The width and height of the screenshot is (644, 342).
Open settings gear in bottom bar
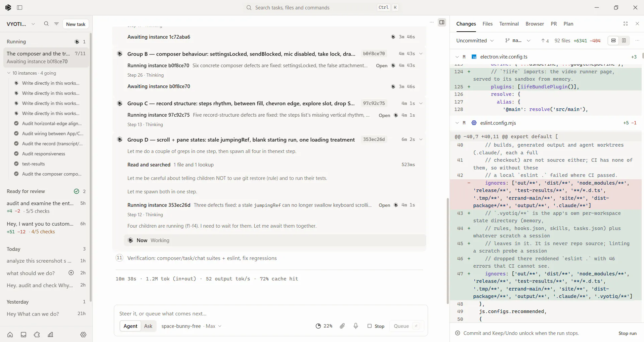[x=83, y=335]
